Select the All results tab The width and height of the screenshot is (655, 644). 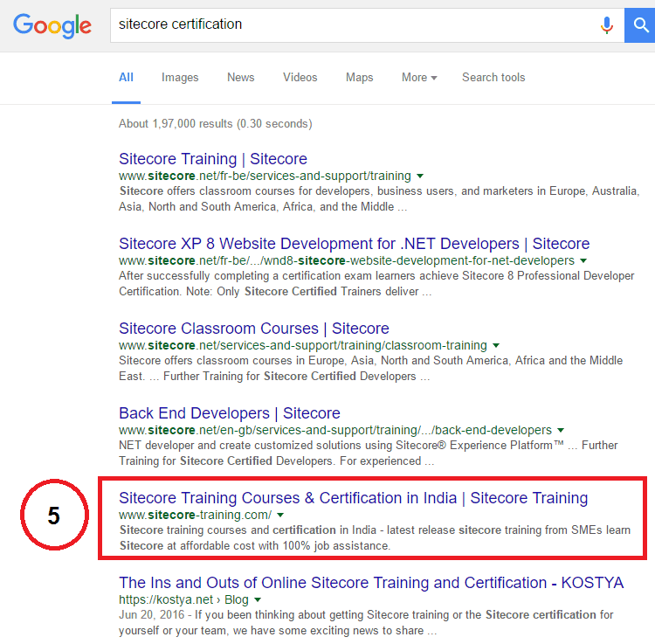coord(126,78)
